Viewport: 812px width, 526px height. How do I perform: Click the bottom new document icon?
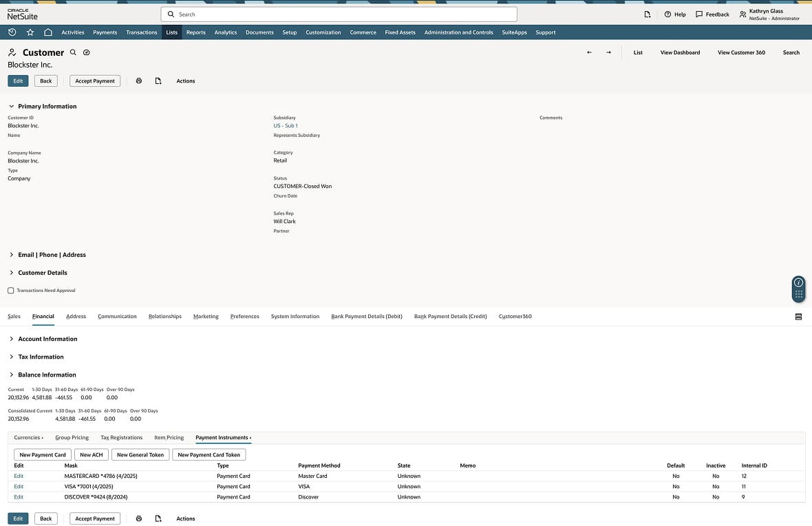[158, 518]
